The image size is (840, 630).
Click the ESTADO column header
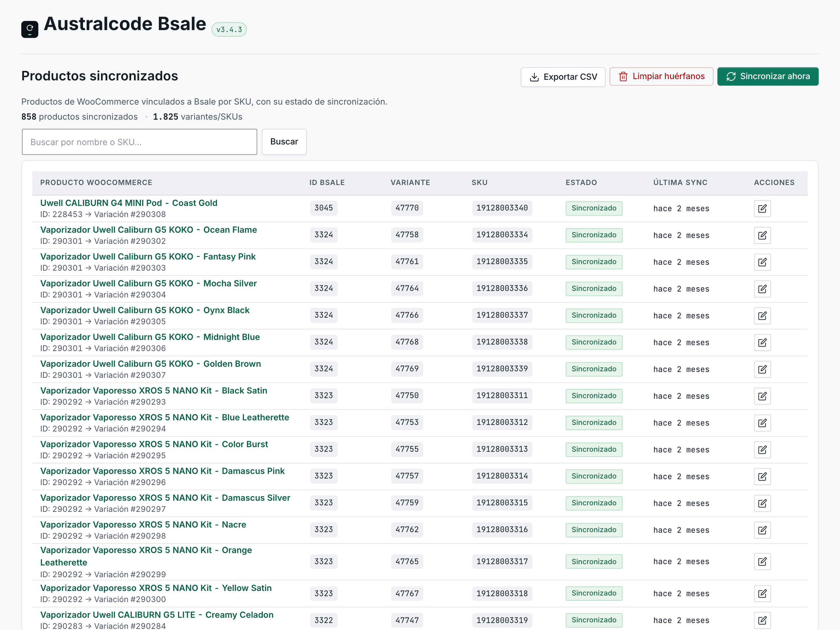pos(581,182)
